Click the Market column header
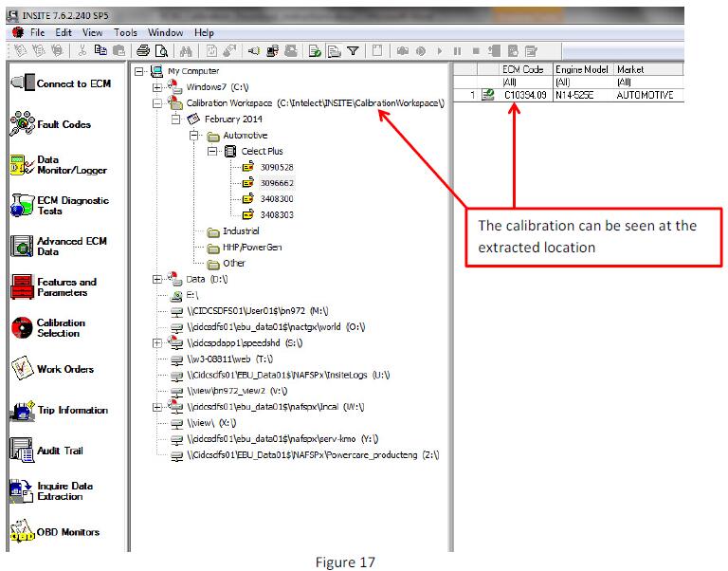Screen dimensions: 728x571 click(x=649, y=69)
